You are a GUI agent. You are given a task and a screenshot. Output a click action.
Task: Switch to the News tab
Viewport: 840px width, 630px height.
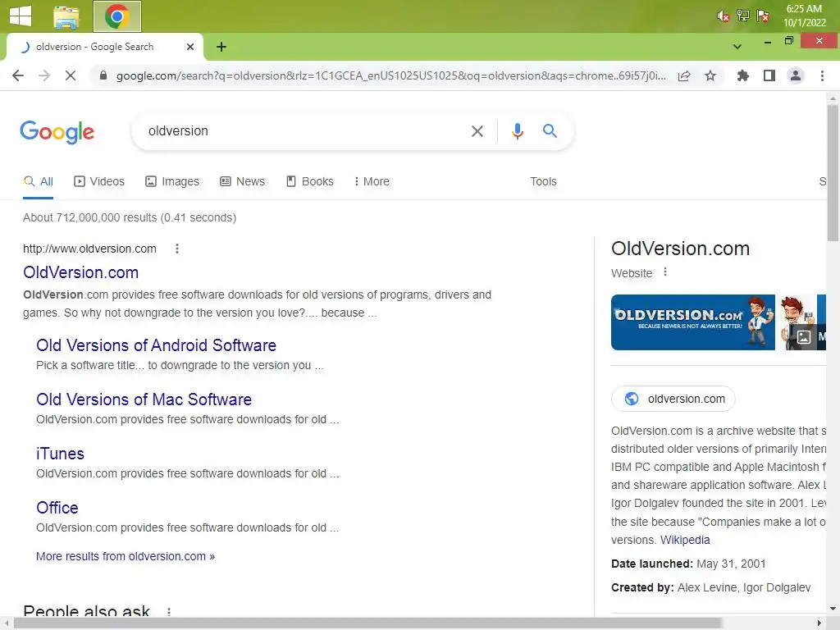(243, 181)
